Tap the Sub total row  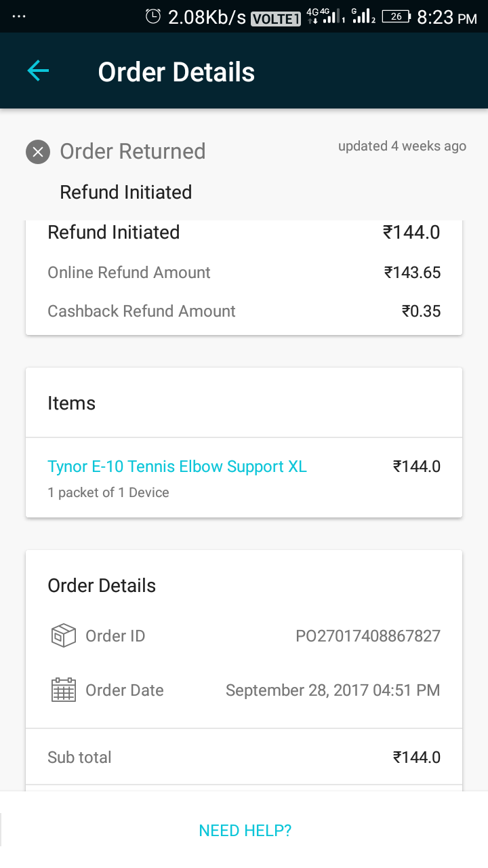point(244,757)
